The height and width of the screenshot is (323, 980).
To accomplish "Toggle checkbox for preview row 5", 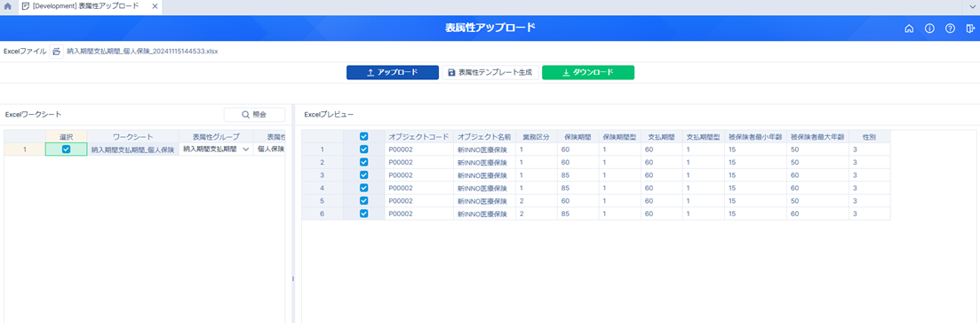I will (363, 201).
